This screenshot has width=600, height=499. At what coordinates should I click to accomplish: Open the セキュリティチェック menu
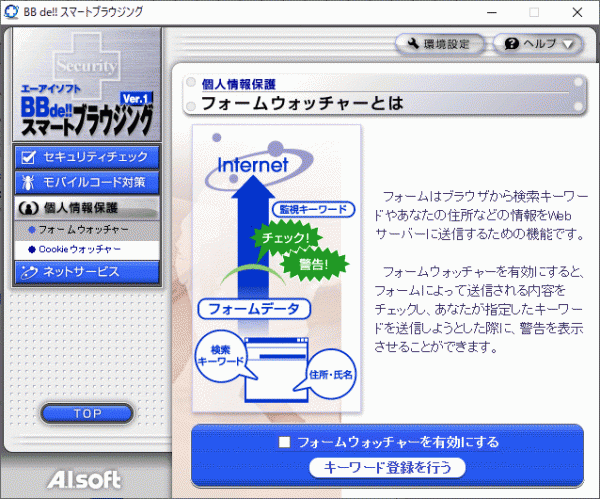click(x=87, y=157)
